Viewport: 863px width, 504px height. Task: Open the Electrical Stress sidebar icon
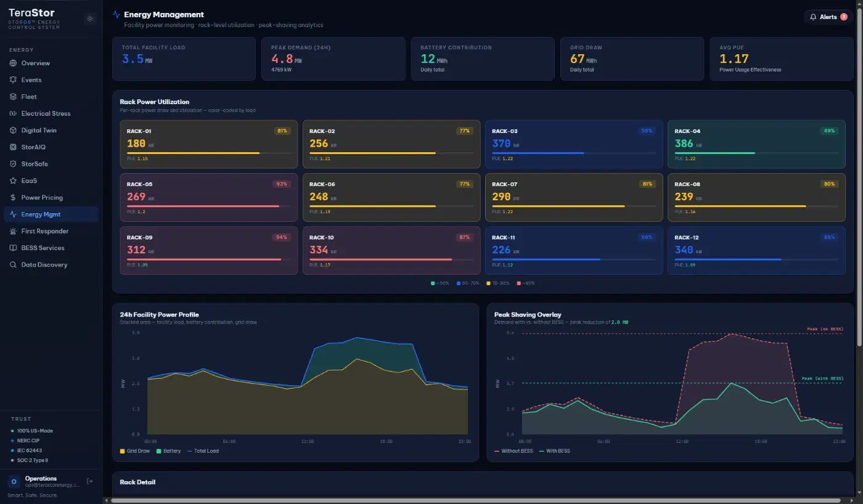click(13, 113)
